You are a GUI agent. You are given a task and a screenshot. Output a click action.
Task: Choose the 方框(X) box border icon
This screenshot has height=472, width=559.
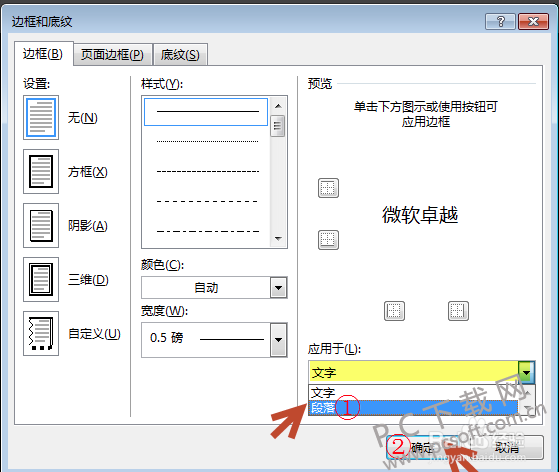tap(41, 171)
